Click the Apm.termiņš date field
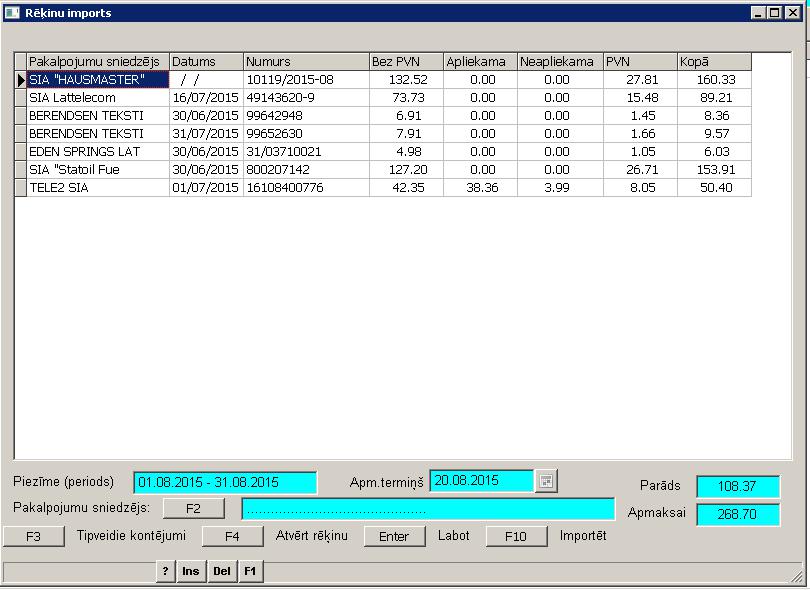This screenshot has width=810, height=590. click(x=481, y=481)
